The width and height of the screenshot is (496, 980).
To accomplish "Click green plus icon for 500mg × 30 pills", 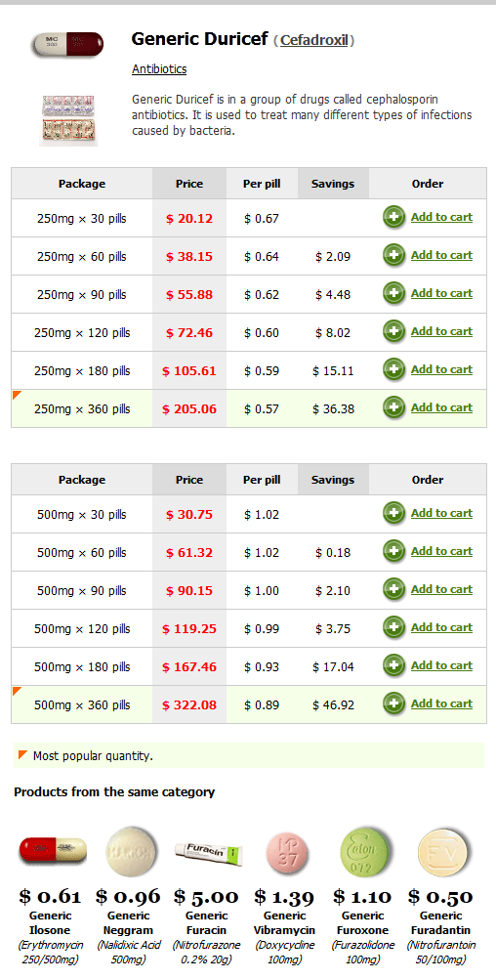I will click(x=393, y=514).
